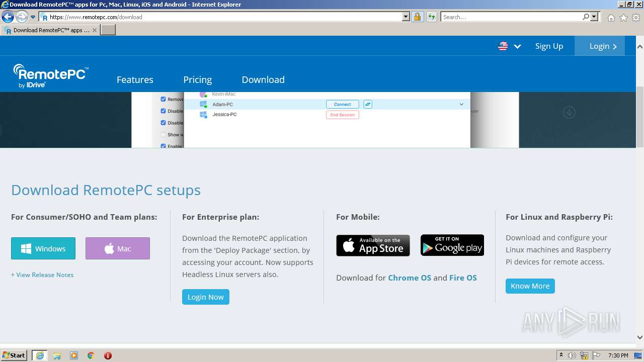Image resolution: width=644 pixels, height=362 pixels.
Task: Click the US flag language icon
Action: pyautogui.click(x=503, y=46)
